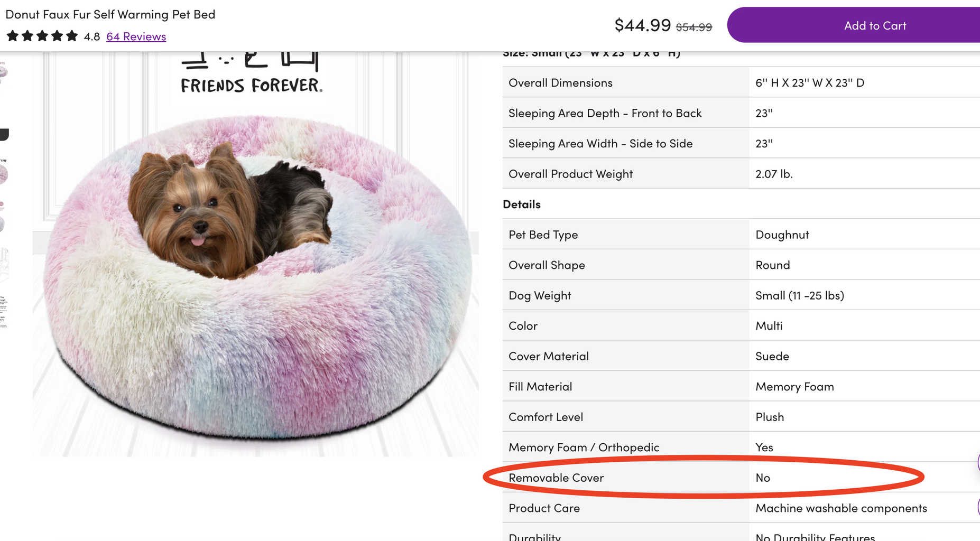Viewport: 980px width, 541px height.
Task: Click the Details section heading
Action: click(522, 204)
